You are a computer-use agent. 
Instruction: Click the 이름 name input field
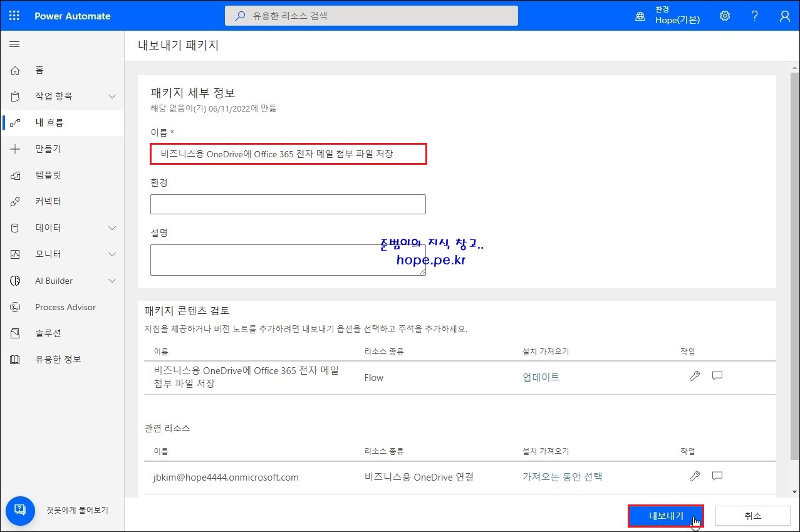pos(288,154)
